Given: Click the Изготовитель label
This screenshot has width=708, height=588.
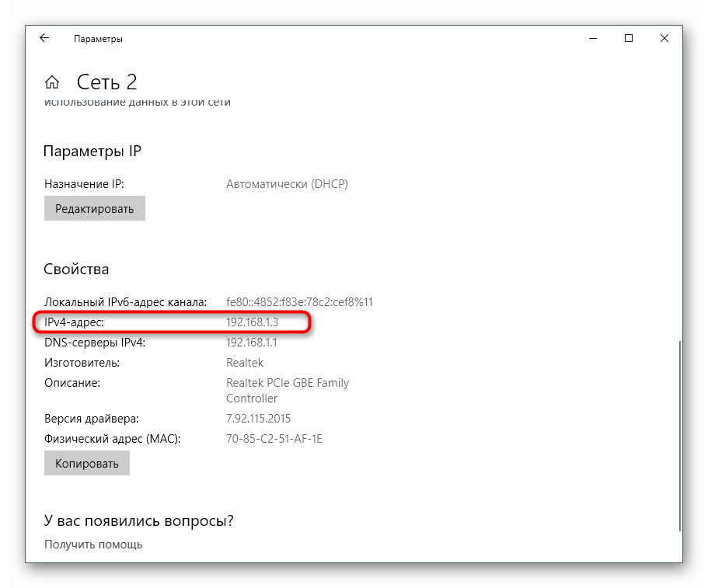Looking at the screenshot, I should 82,363.
